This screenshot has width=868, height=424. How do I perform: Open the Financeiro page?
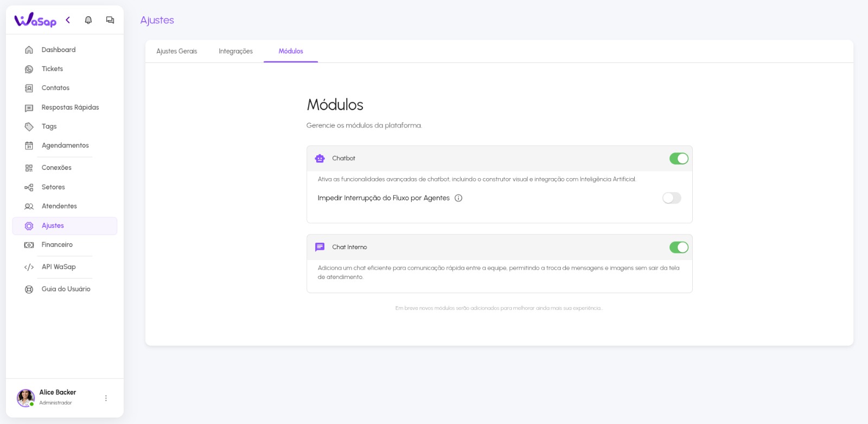[57, 245]
